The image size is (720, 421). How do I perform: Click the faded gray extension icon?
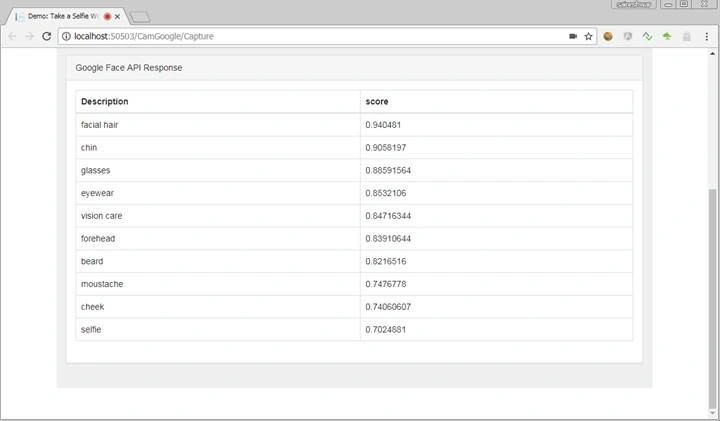point(686,36)
